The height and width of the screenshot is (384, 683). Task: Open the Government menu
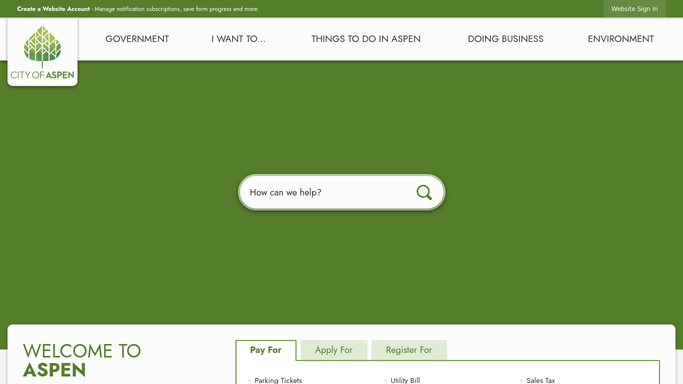tap(137, 39)
